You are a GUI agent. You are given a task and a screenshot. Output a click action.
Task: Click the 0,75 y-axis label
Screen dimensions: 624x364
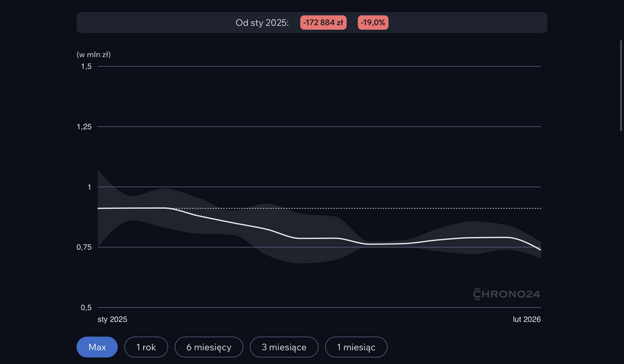click(x=85, y=247)
